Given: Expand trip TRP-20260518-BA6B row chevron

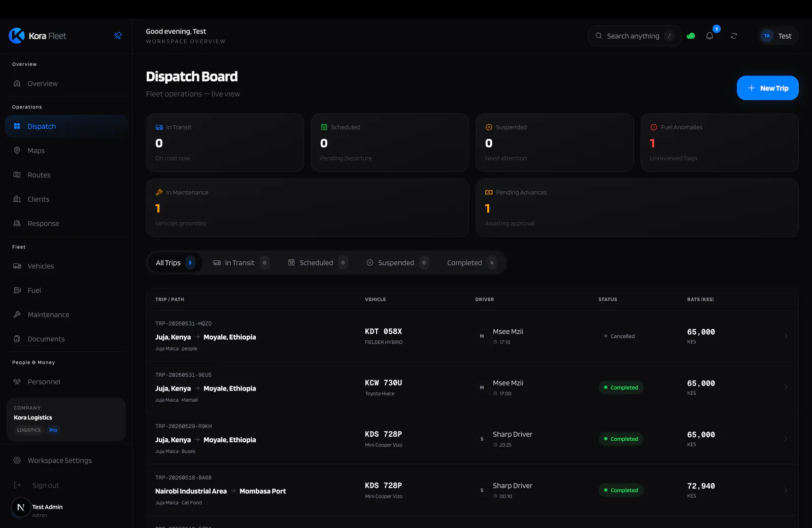Looking at the screenshot, I should click(786, 490).
